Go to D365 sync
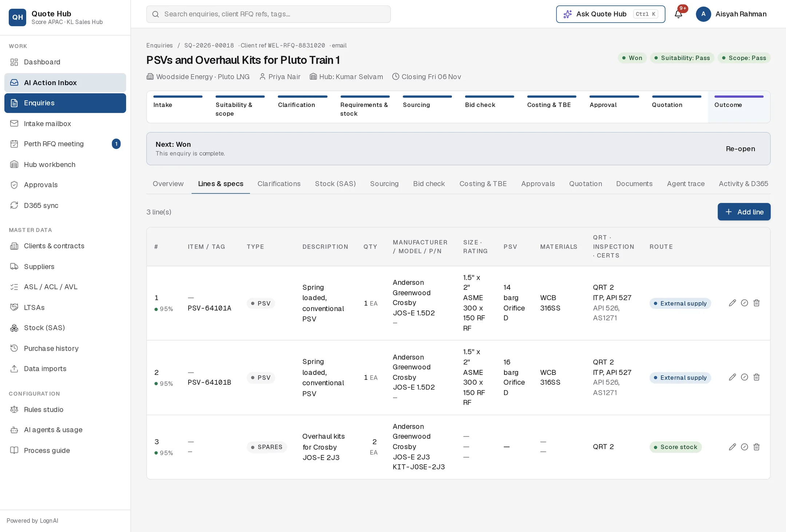This screenshot has width=786, height=532. tap(65, 205)
